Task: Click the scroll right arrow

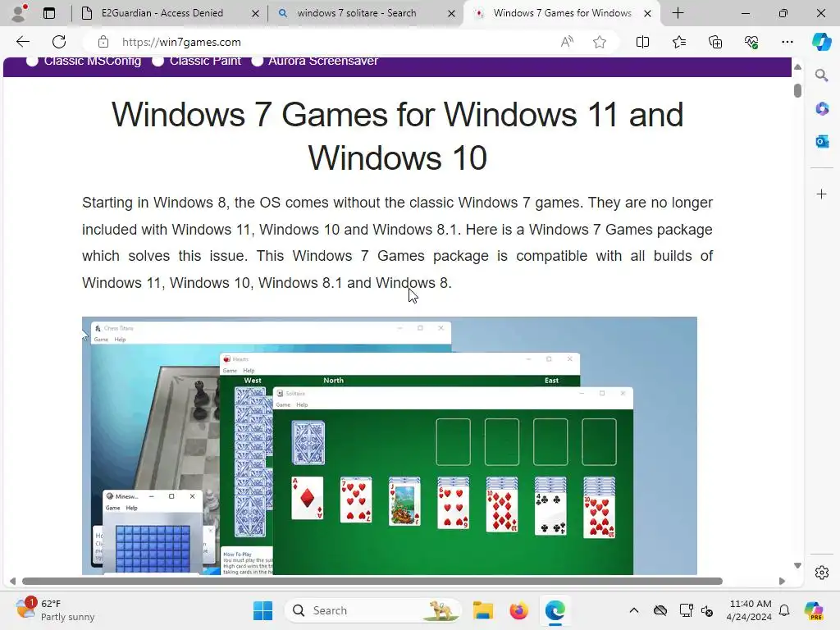Action: [x=782, y=582]
